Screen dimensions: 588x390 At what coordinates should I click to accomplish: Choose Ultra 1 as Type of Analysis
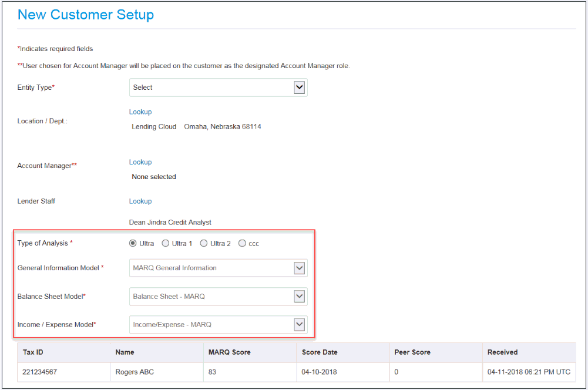[x=165, y=243]
